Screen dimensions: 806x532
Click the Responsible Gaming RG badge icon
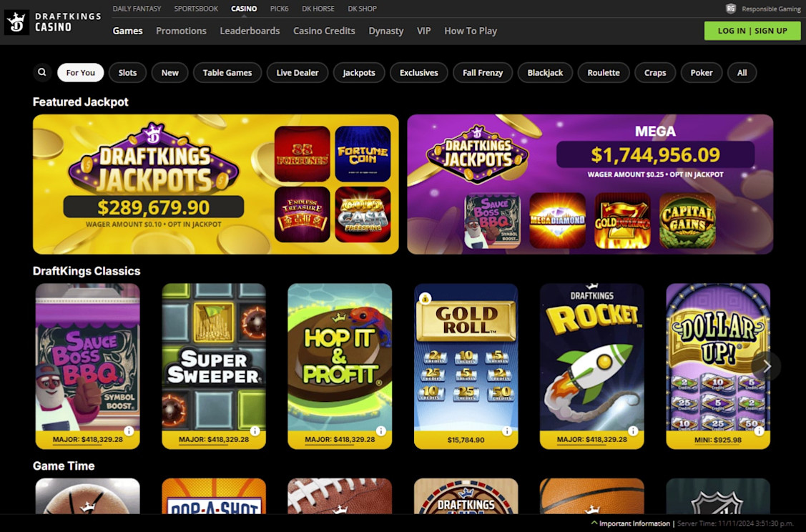[x=730, y=9]
